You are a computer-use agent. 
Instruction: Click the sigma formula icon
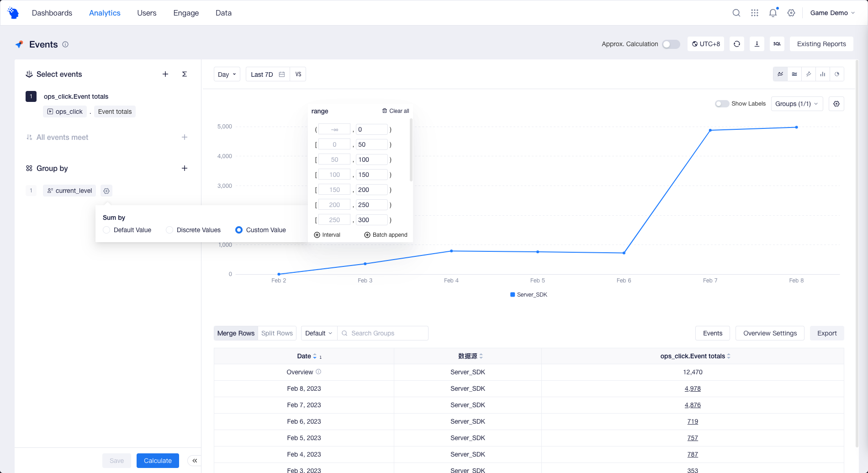point(185,74)
